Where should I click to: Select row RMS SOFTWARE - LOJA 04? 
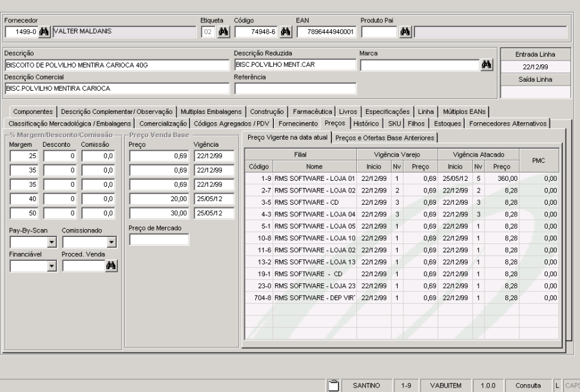click(x=401, y=214)
